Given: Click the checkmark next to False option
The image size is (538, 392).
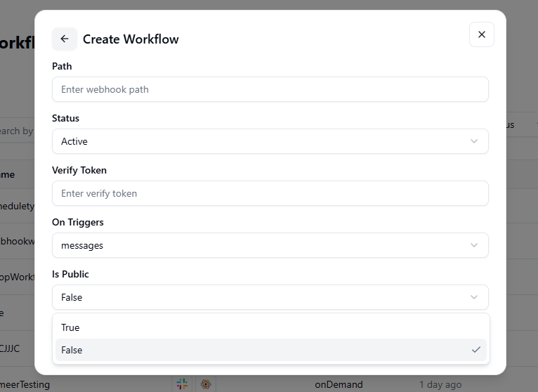Looking at the screenshot, I should (x=475, y=350).
